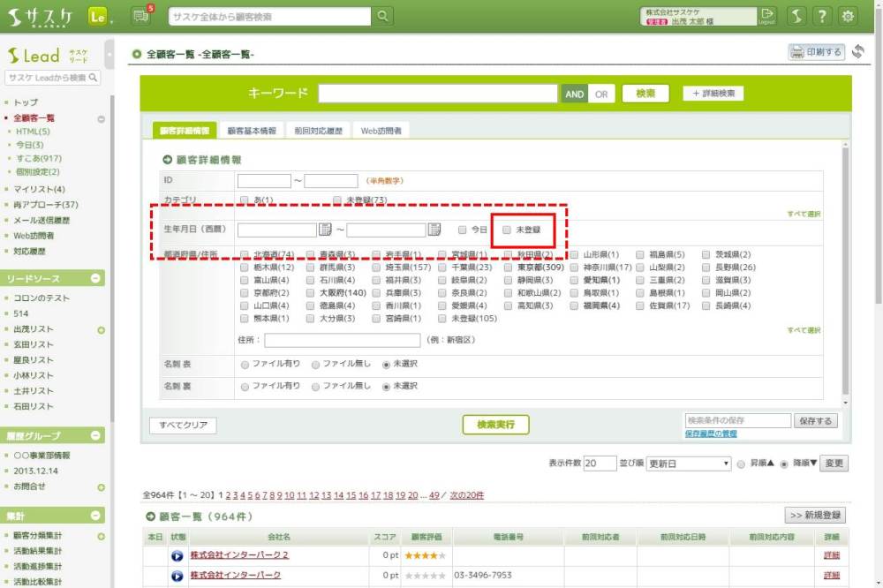Click the magnifier icon in top search bar
This screenshot has width=883, height=588.
point(382,17)
